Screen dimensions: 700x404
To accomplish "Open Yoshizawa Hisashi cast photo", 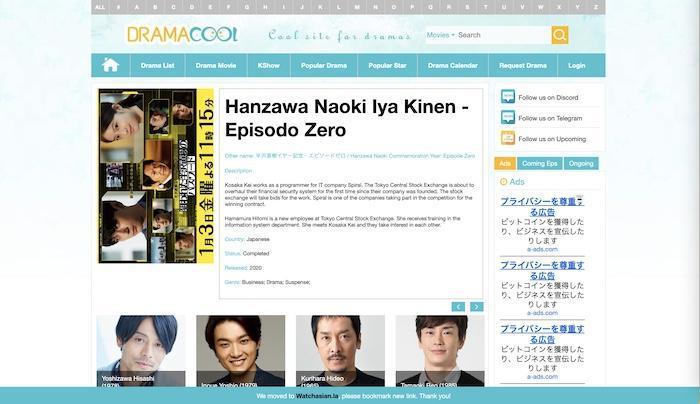I will [141, 351].
